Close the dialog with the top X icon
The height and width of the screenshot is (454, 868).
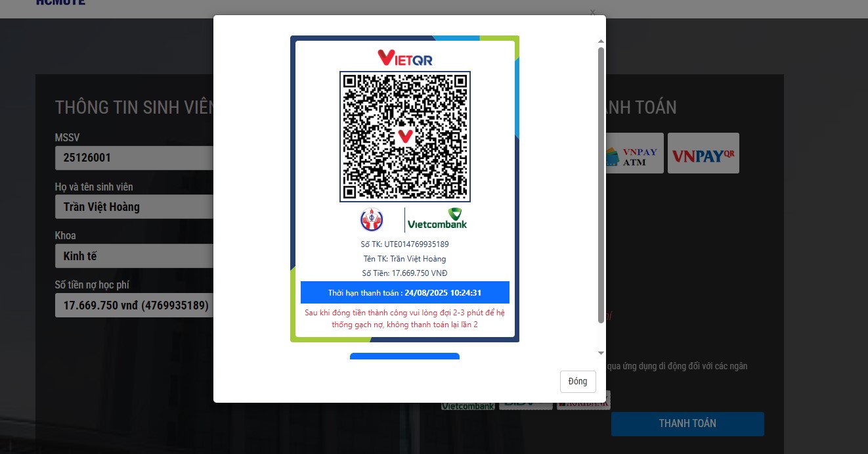click(593, 12)
